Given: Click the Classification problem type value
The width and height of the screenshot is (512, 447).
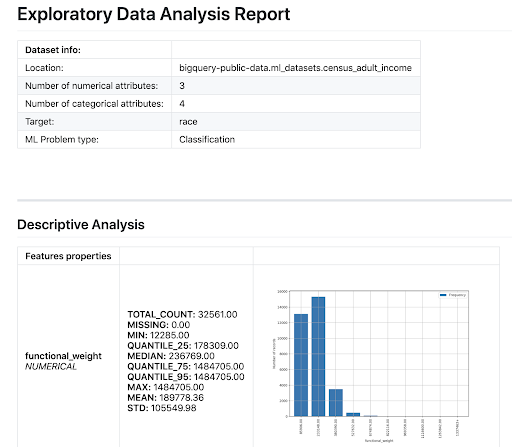Looking at the screenshot, I should 207,139.
